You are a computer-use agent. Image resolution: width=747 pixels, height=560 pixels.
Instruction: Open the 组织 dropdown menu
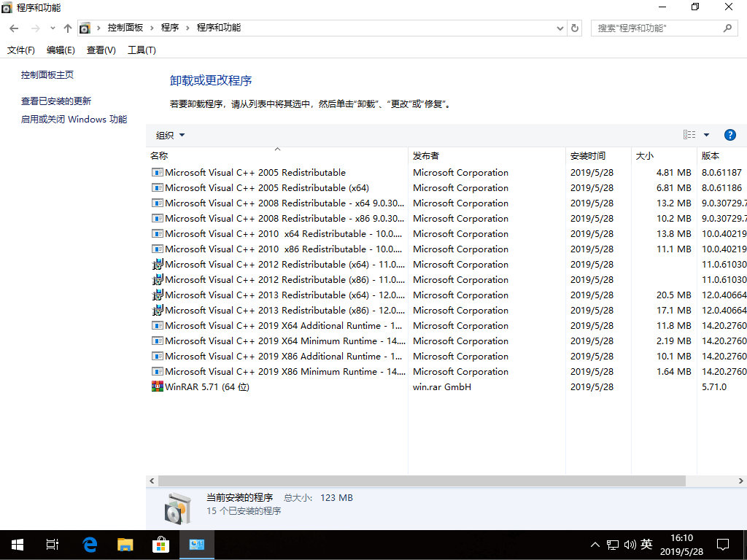click(x=169, y=135)
